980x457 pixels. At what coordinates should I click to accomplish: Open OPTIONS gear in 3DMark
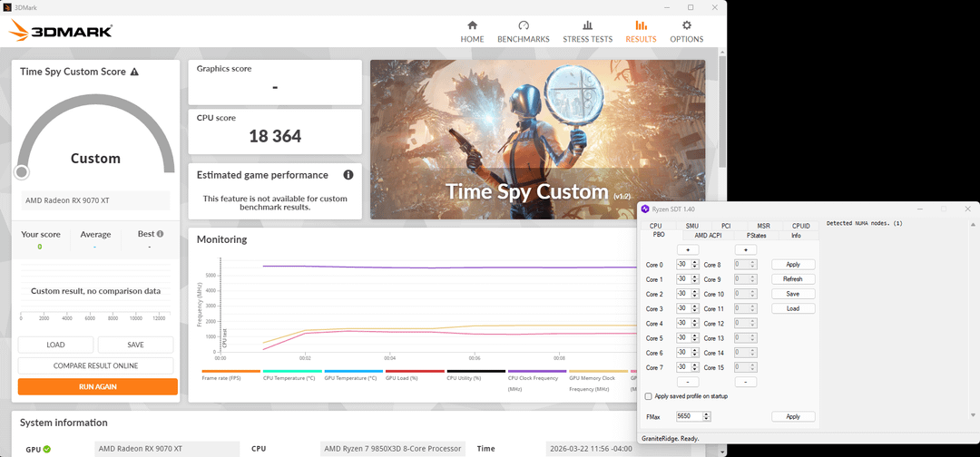click(x=686, y=31)
